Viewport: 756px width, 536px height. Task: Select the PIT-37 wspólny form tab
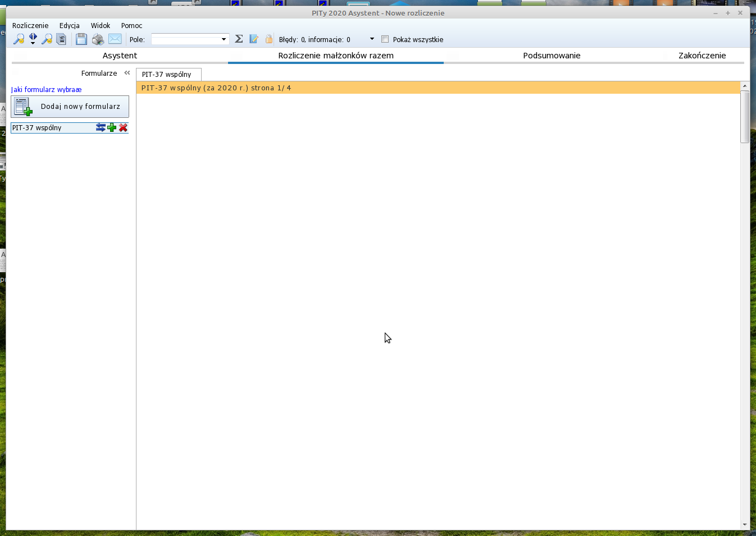[167, 75]
